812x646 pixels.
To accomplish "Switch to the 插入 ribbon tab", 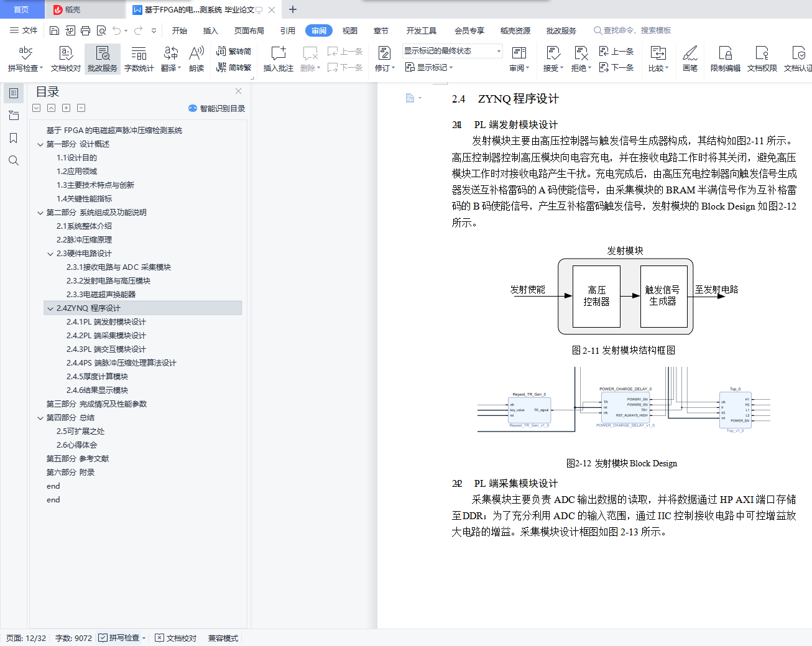I will click(211, 30).
